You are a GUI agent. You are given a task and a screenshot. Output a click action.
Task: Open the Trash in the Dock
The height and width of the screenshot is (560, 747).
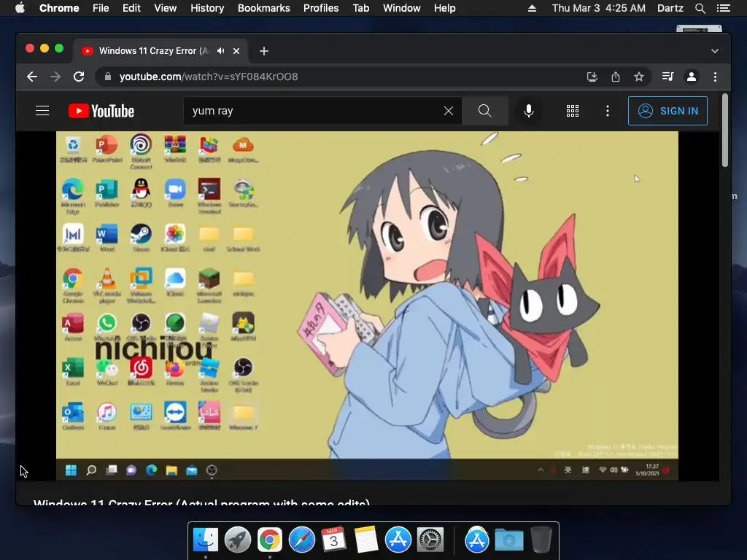click(541, 540)
